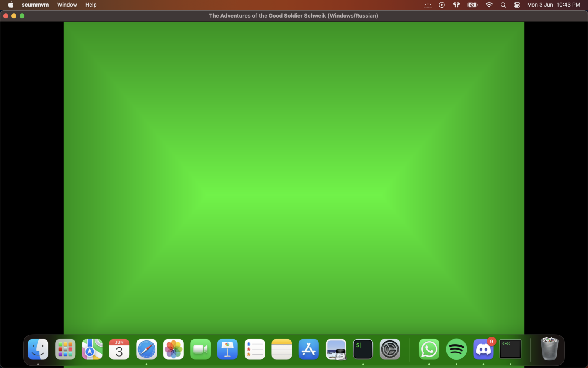This screenshot has height=368, width=588.
Task: Open the Photos app in the dock
Action: click(x=173, y=349)
